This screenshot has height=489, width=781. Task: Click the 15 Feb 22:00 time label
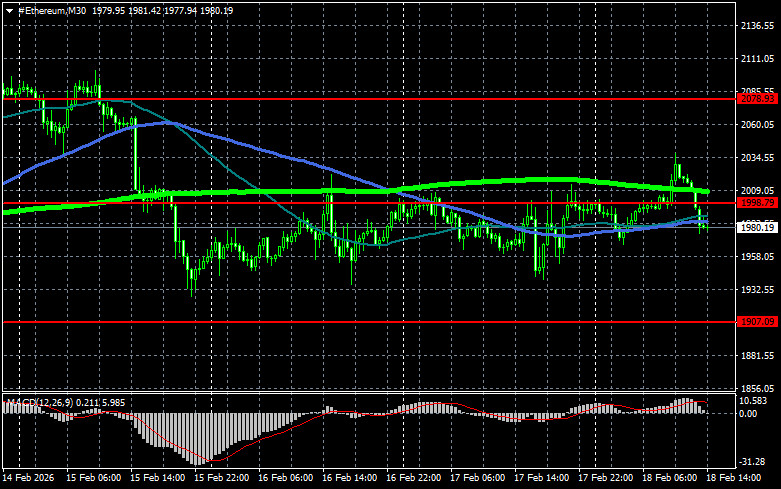coord(222,478)
